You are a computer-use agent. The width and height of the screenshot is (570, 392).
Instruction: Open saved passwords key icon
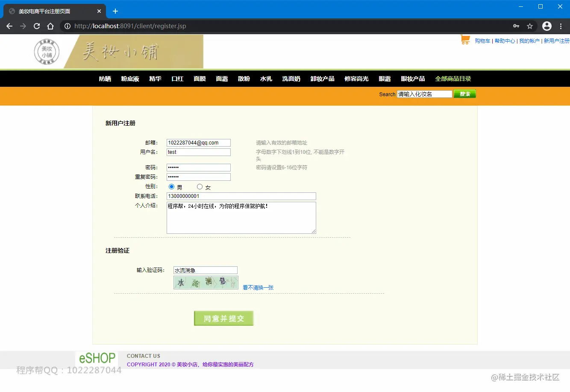click(516, 26)
